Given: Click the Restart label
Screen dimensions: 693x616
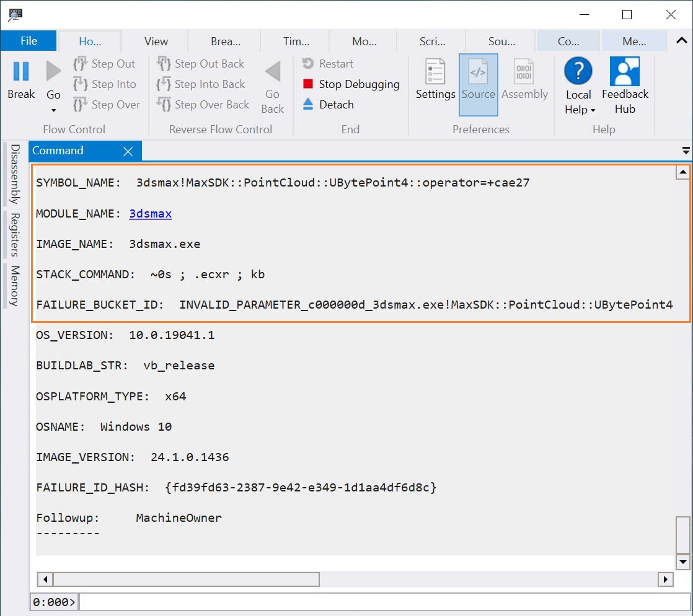Looking at the screenshot, I should tap(336, 64).
